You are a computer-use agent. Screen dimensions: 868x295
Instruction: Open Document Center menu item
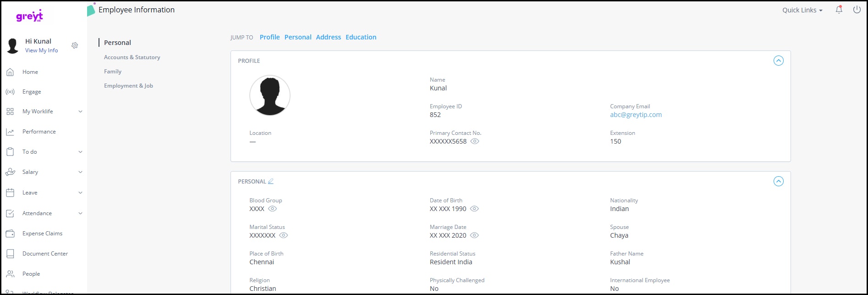click(x=45, y=254)
